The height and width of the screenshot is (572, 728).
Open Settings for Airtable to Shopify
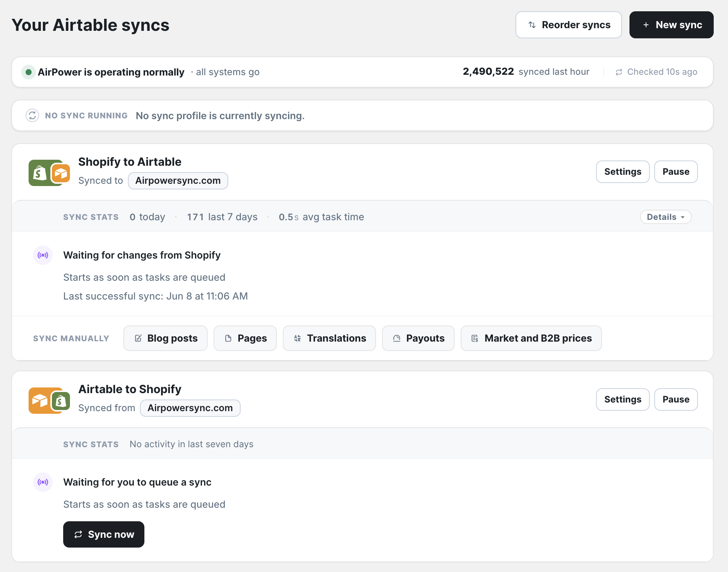point(622,399)
